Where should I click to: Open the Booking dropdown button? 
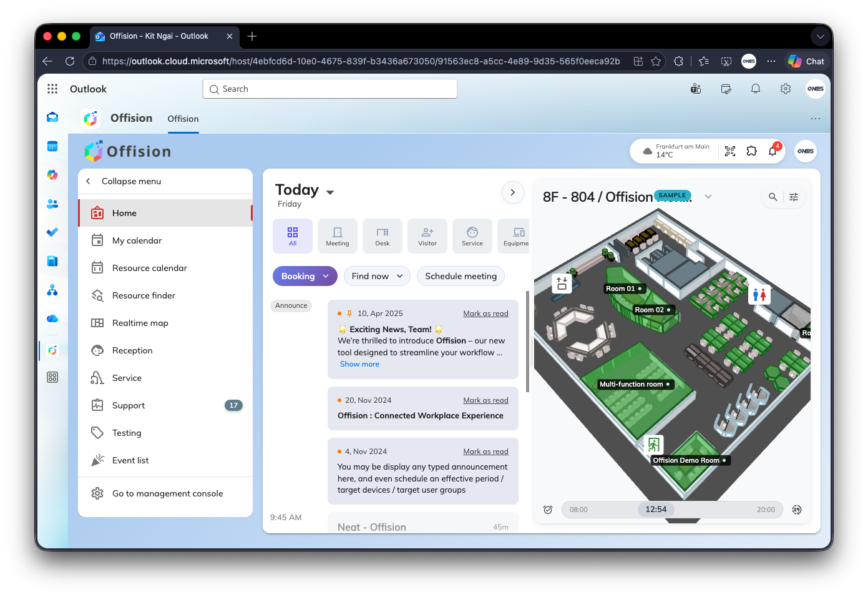305,276
